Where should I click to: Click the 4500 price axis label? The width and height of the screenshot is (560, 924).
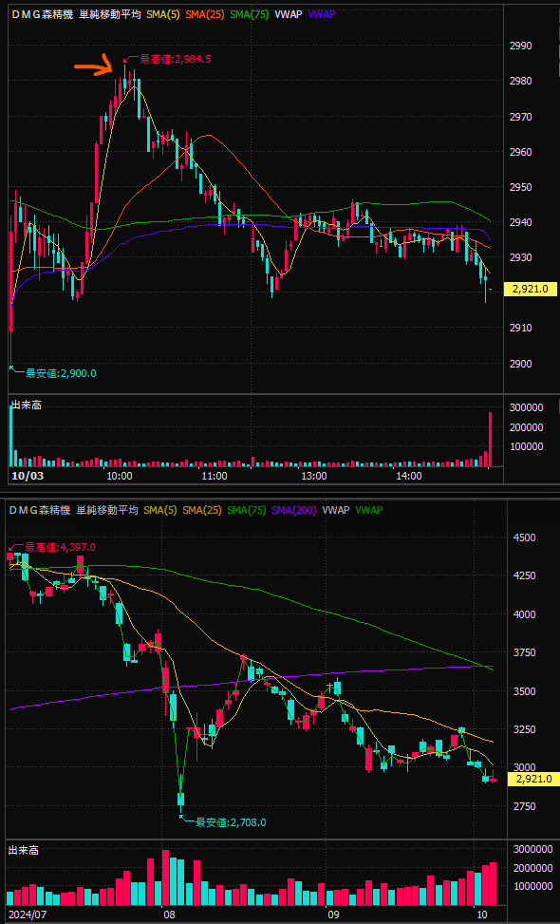(x=525, y=538)
